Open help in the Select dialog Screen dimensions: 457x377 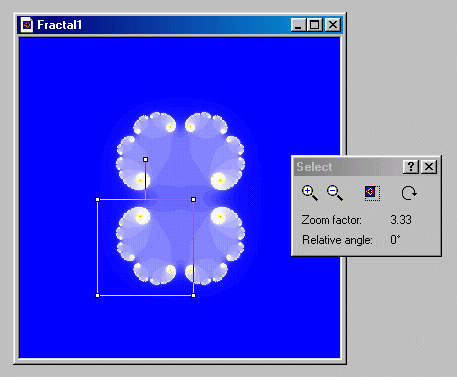[x=411, y=166]
